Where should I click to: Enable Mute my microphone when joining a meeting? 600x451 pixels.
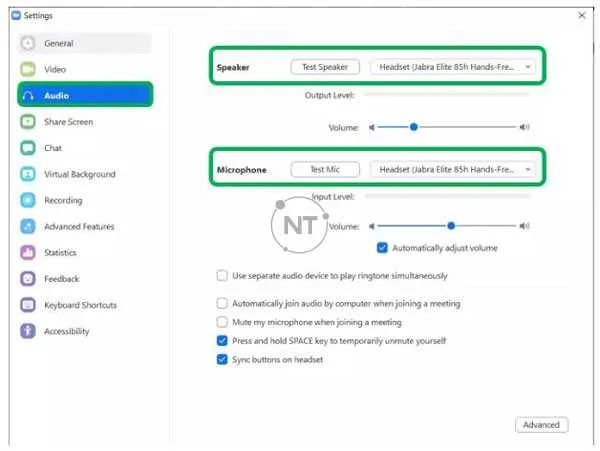click(x=222, y=322)
